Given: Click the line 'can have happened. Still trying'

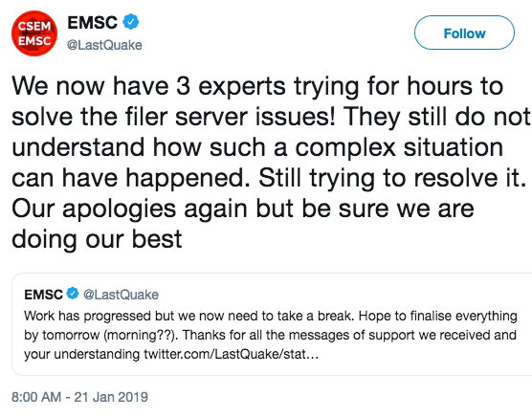Looking at the screenshot, I should point(268,178).
